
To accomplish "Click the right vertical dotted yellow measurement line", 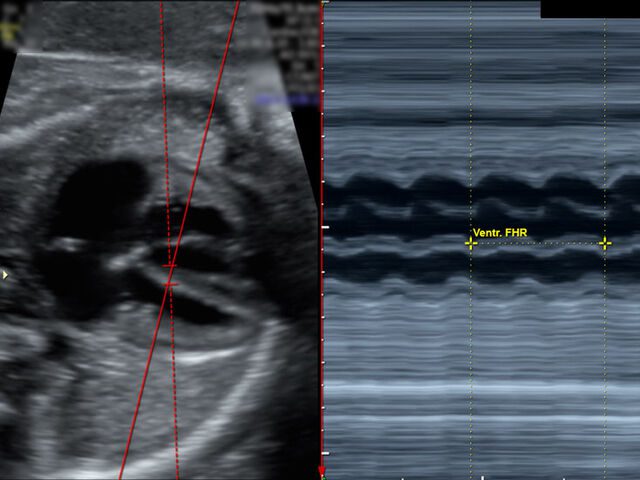I will pyautogui.click(x=605, y=120).
